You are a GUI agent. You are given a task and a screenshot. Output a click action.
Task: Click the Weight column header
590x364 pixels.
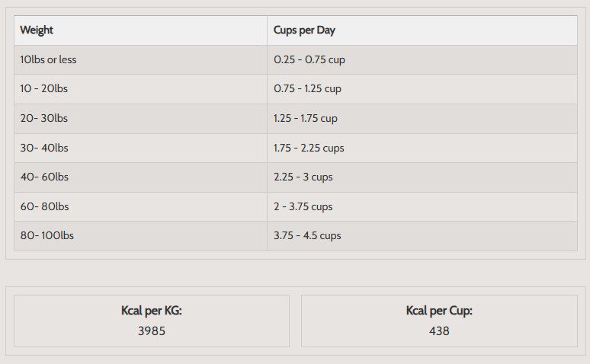(37, 30)
